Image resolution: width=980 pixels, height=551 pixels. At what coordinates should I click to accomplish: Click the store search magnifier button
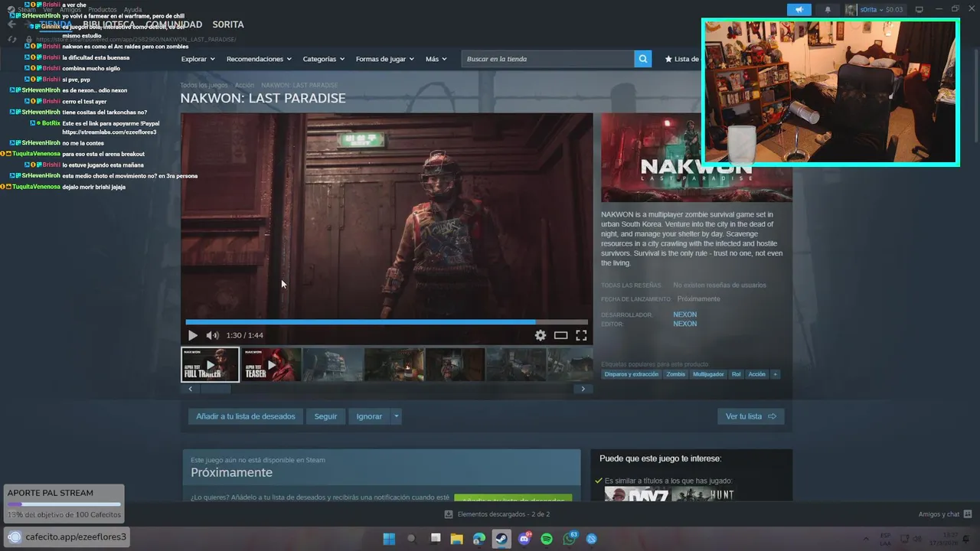643,59
